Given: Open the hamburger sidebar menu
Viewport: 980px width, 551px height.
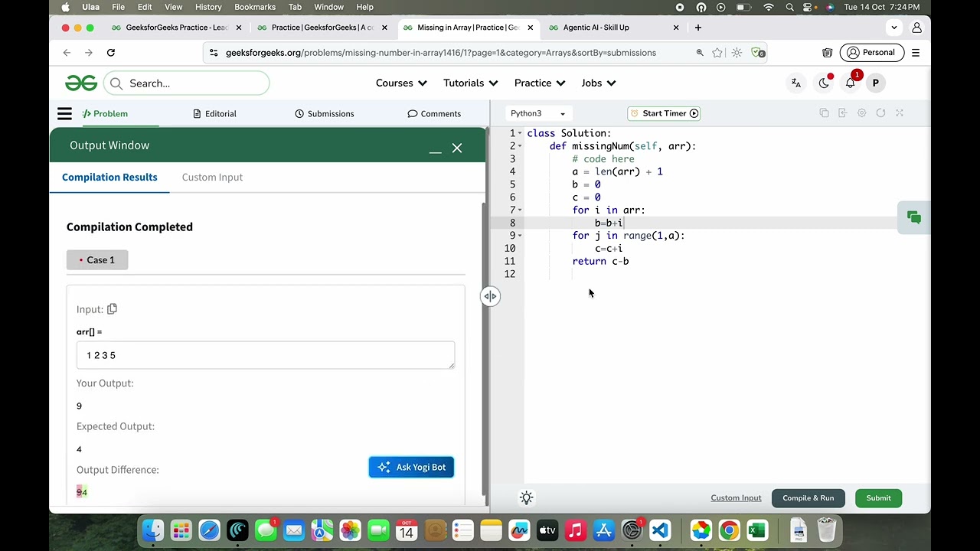Looking at the screenshot, I should 64,114.
